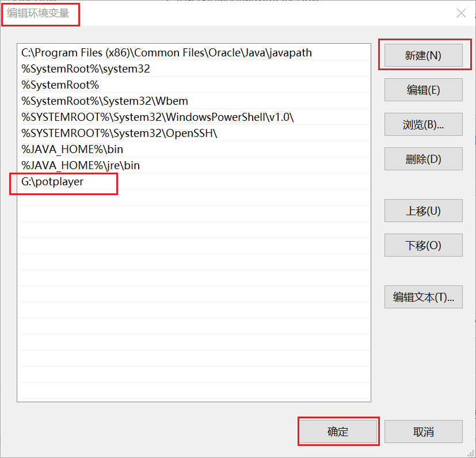Close the 编辑环境变量 dialog window
This screenshot has width=476, height=458.
[461, 13]
